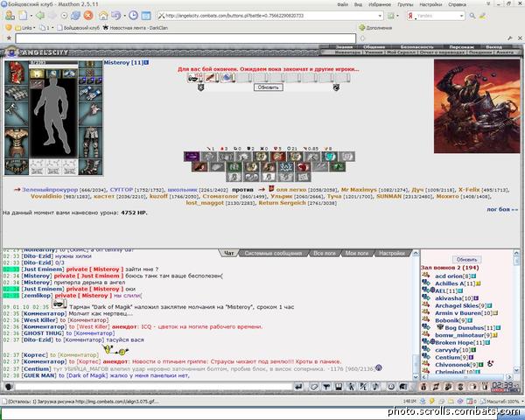Screen dimensions: 525x420
Task: Open the Инвентарь submenu item
Action: (347, 52)
